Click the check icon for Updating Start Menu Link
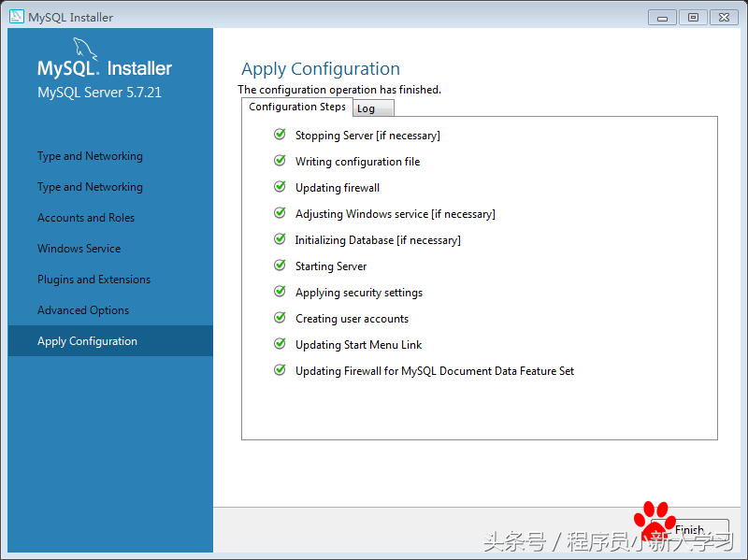Image resolution: width=748 pixels, height=560 pixels. tap(279, 344)
